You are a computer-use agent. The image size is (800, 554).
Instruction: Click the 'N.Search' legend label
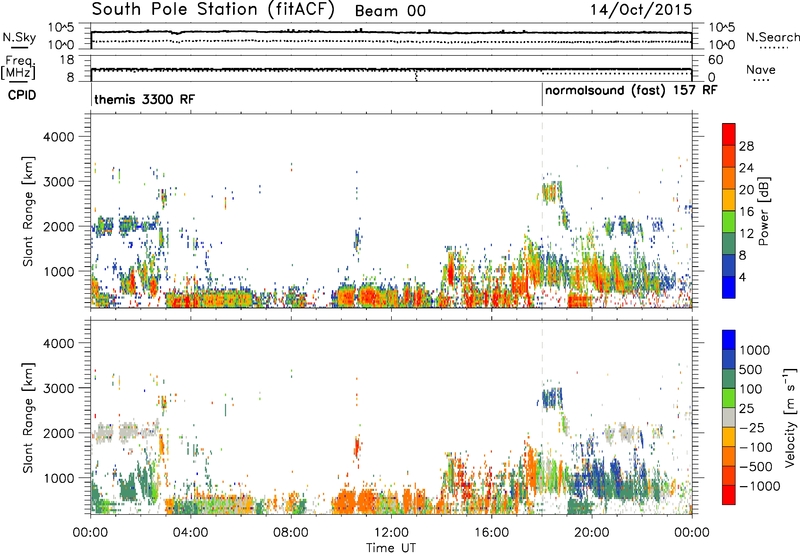pyautogui.click(x=773, y=37)
